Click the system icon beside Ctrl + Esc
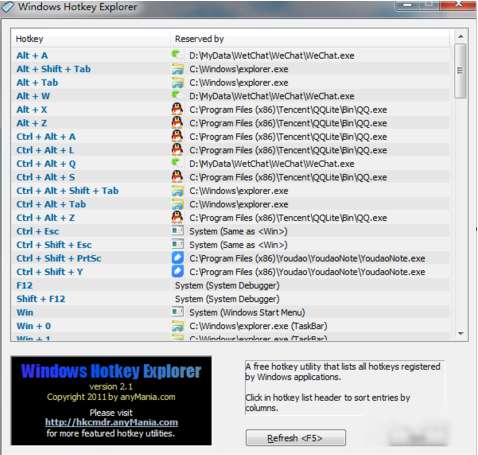The height and width of the screenshot is (455, 478). (x=177, y=231)
